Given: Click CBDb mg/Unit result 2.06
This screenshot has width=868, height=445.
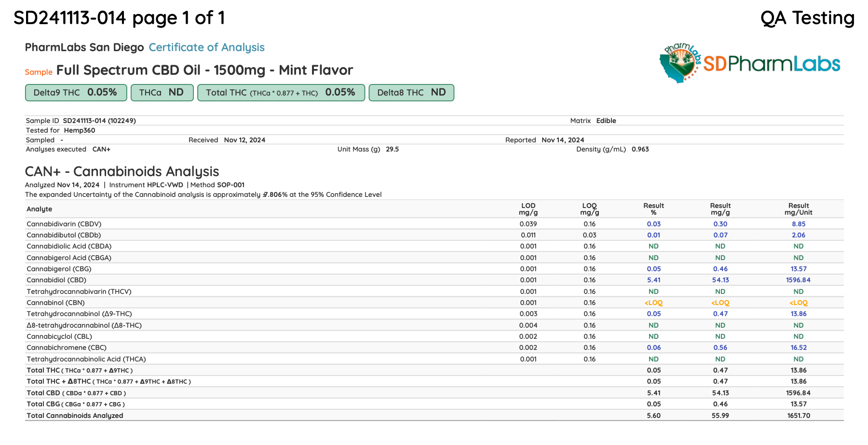Looking at the screenshot, I should [x=799, y=235].
